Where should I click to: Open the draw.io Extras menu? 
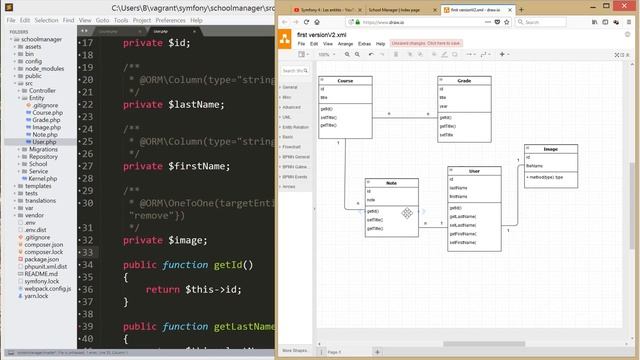coord(364,44)
